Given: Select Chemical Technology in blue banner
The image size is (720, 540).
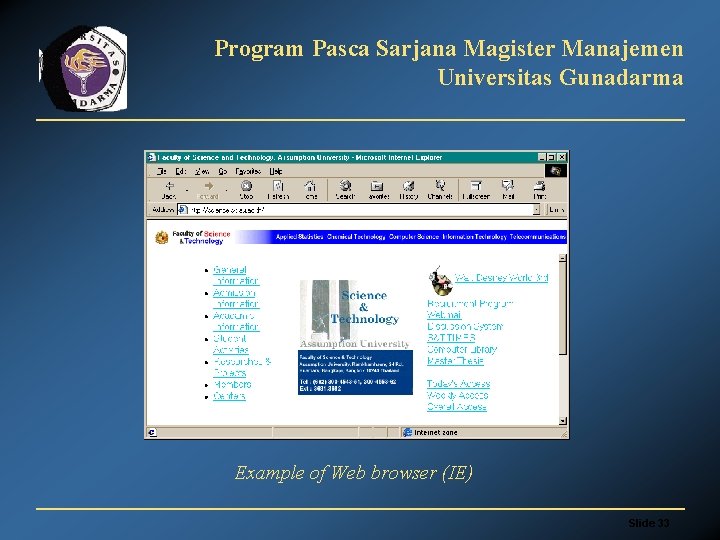Looking at the screenshot, I should 356,237.
